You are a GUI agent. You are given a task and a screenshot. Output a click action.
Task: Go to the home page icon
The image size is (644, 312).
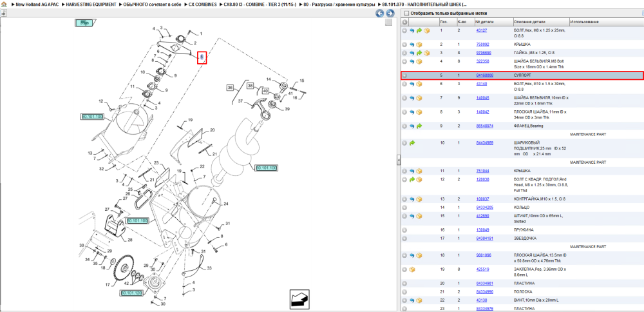[x=3, y=4]
